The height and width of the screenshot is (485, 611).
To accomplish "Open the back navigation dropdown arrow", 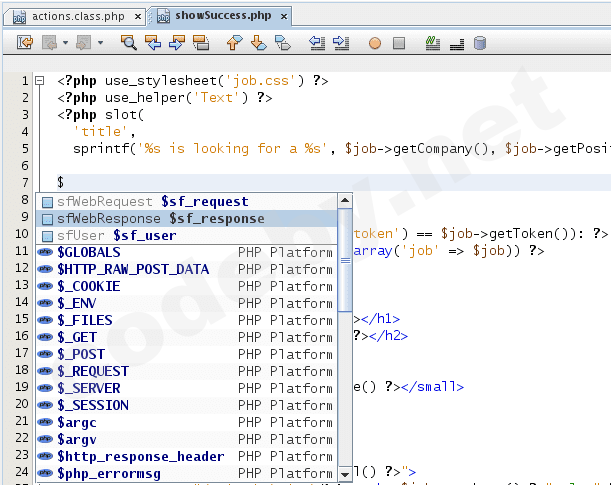I will [x=65, y=43].
